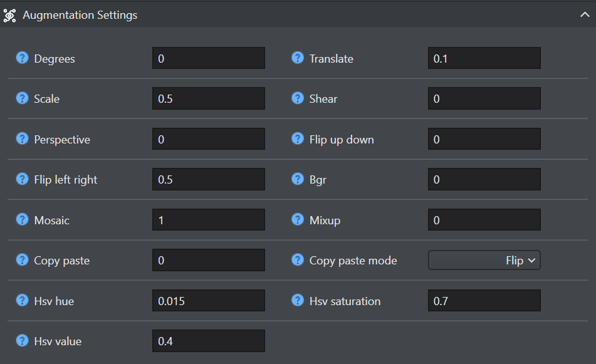Open the Translate help tooltip icon
This screenshot has width=596, height=364.
tap(298, 58)
